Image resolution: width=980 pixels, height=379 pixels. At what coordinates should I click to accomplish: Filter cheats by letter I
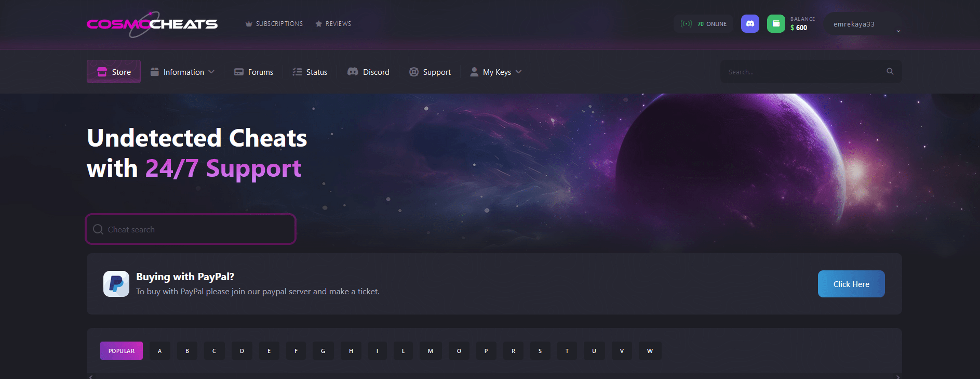pos(378,351)
